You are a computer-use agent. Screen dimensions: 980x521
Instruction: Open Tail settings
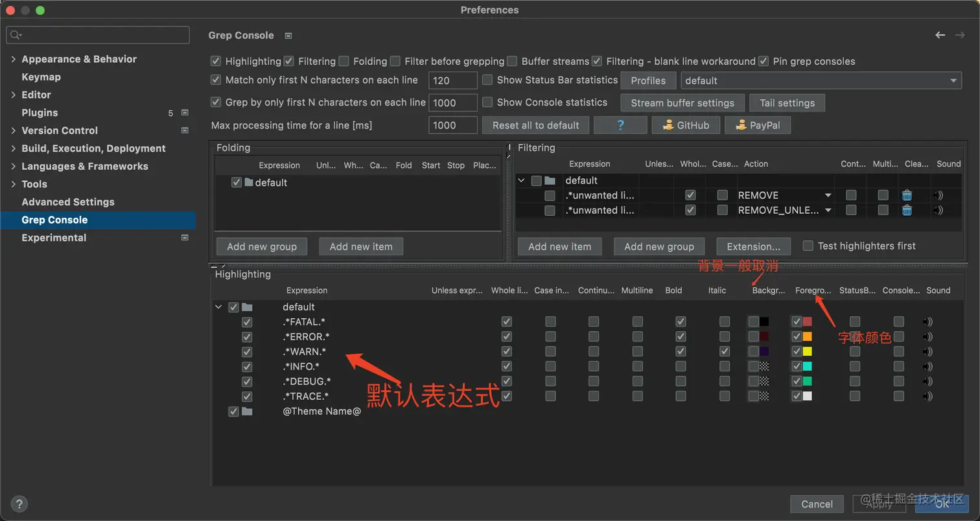click(787, 103)
